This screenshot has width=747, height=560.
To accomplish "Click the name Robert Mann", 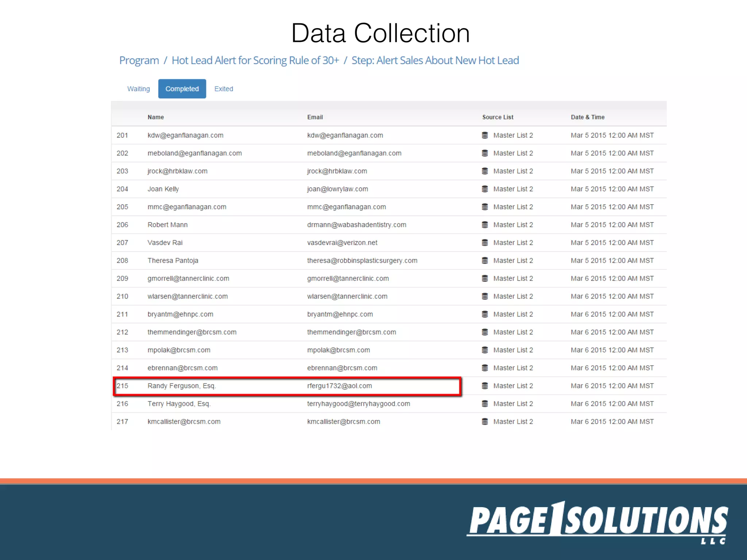I will pyautogui.click(x=167, y=225).
